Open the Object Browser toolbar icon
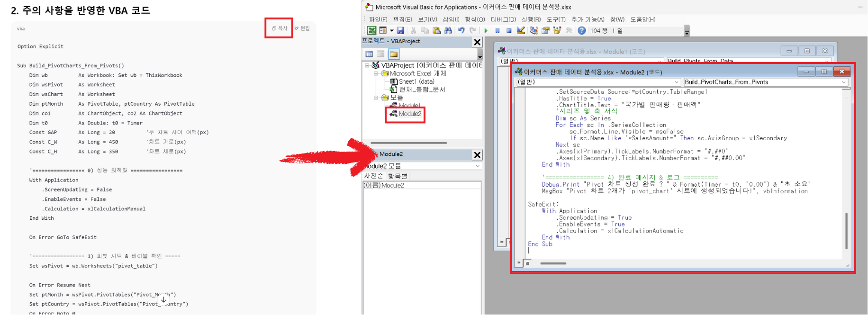This screenshot has width=868, height=315. point(557,30)
